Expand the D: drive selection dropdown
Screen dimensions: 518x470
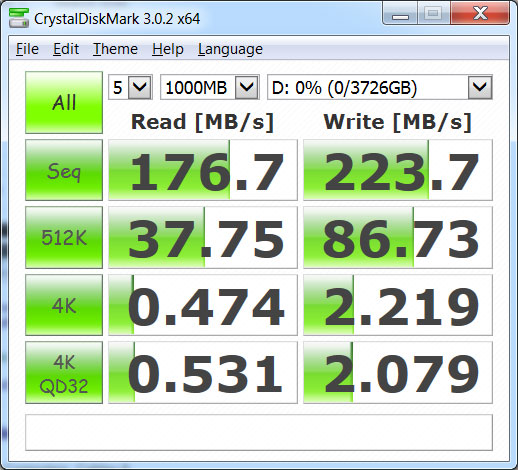(380, 87)
